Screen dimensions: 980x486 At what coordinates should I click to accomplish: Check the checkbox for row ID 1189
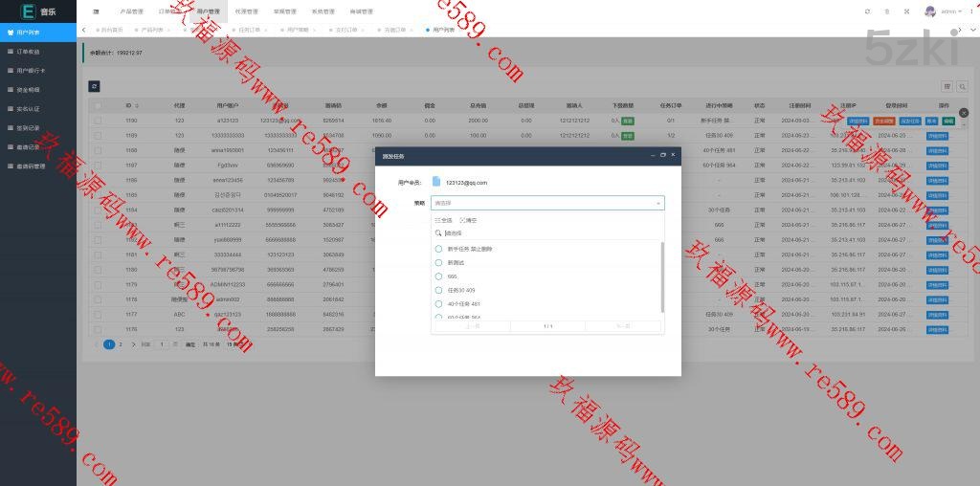[98, 135]
